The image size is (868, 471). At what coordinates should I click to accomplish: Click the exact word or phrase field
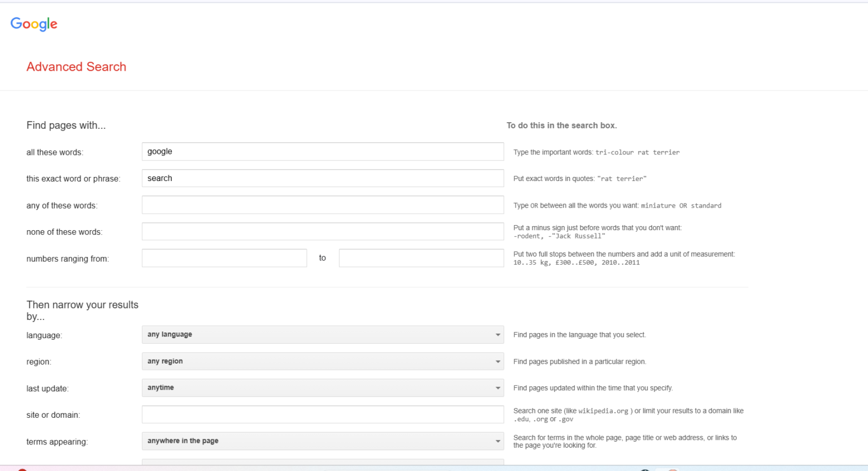pyautogui.click(x=323, y=178)
